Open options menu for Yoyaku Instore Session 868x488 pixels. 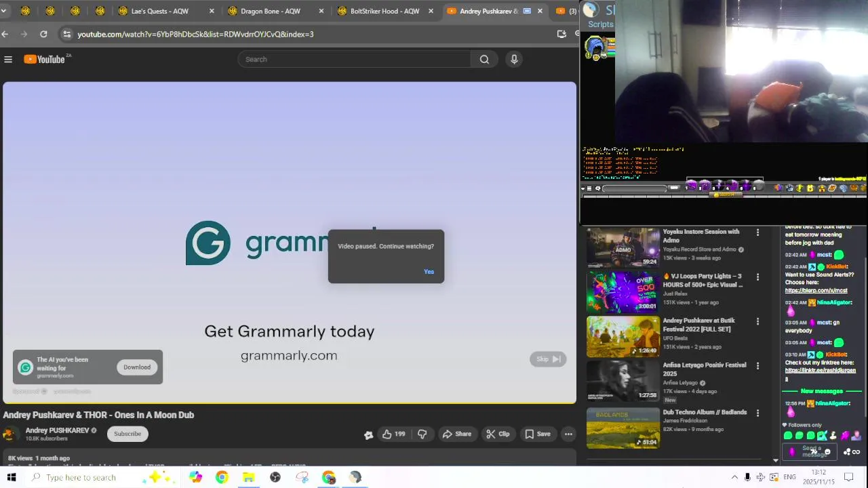(x=757, y=232)
